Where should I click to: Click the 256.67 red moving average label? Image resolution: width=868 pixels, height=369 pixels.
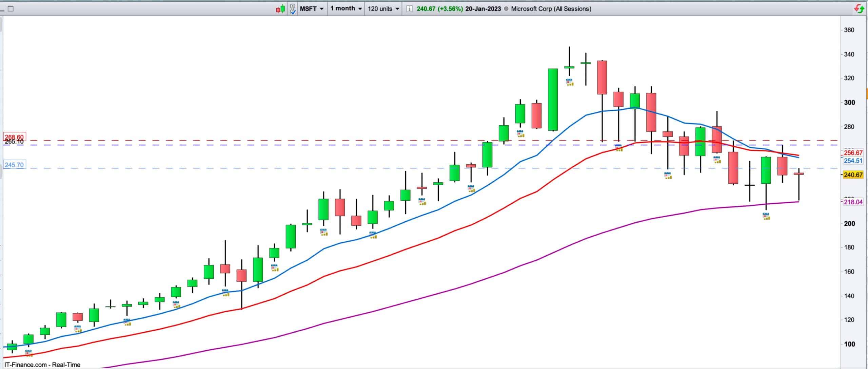(853, 153)
